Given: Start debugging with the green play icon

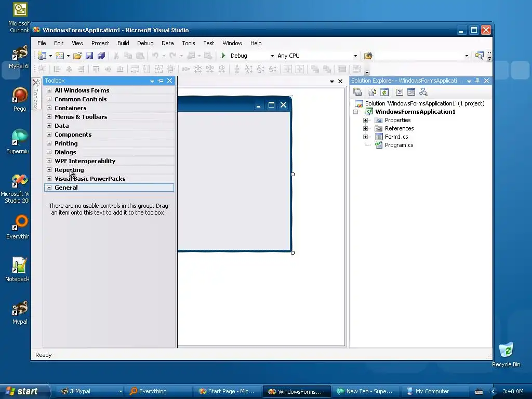Looking at the screenshot, I should pos(223,55).
